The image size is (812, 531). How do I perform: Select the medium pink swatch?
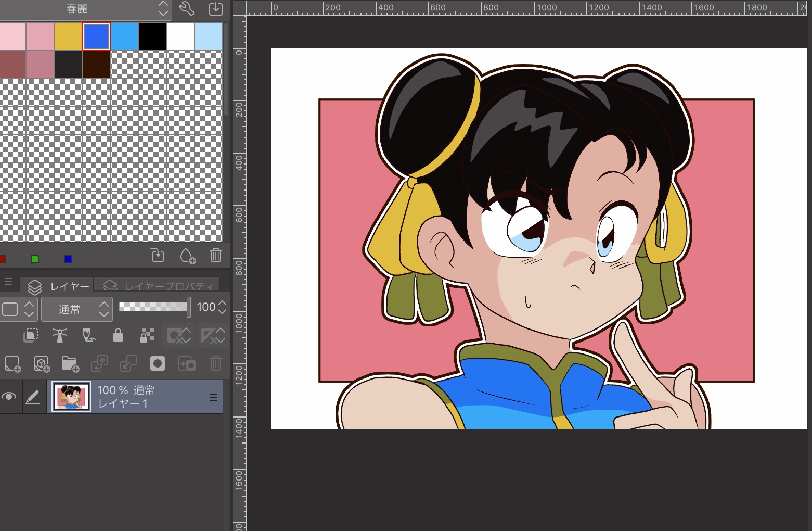tap(40, 36)
